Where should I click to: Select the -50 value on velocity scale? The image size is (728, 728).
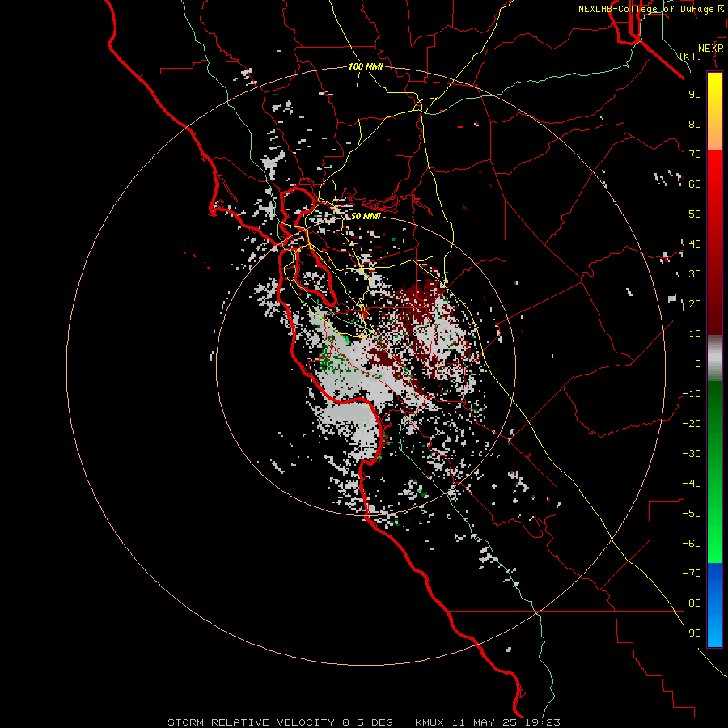point(692,514)
